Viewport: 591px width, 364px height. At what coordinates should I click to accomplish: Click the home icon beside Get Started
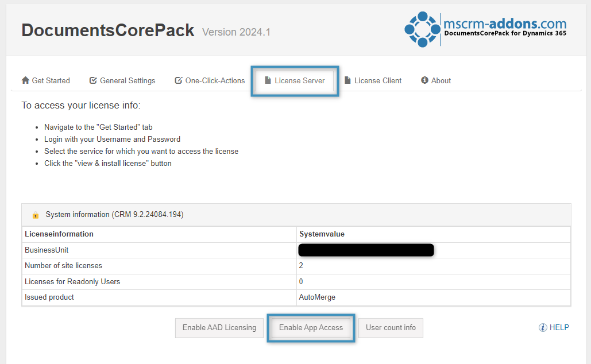[x=25, y=80]
